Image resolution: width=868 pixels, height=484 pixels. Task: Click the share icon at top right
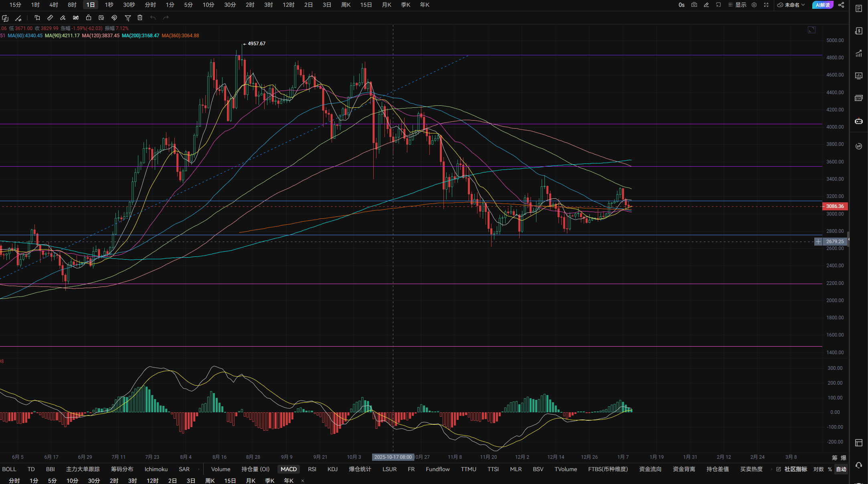(x=841, y=5)
